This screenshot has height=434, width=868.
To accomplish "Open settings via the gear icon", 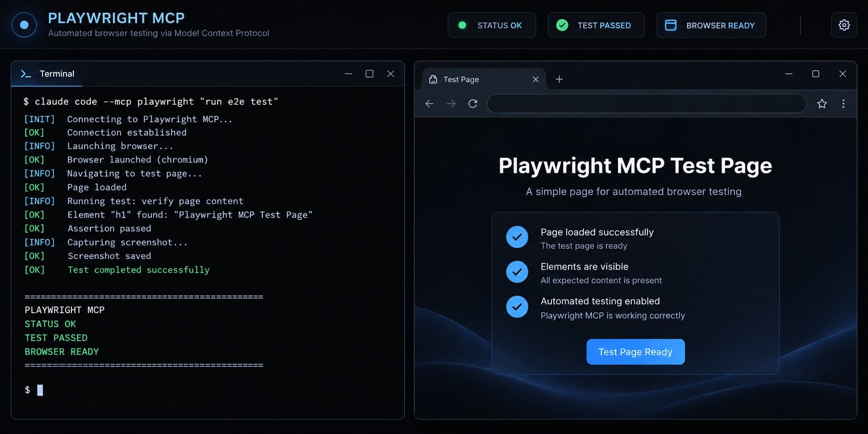I will pyautogui.click(x=844, y=25).
